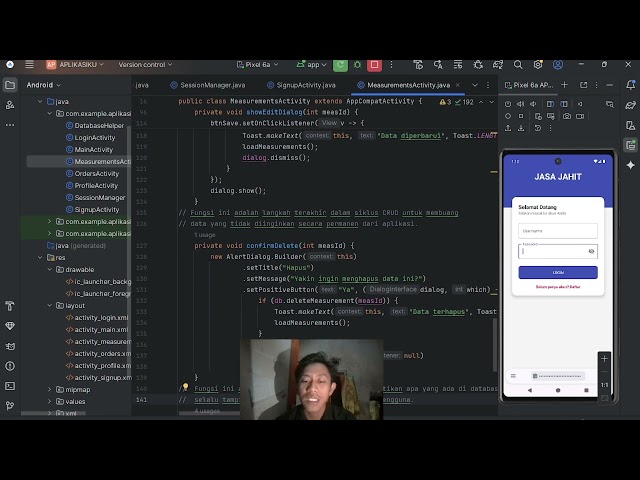
Task: Open Terminal tool window in left sidebar
Action: [x=10, y=386]
